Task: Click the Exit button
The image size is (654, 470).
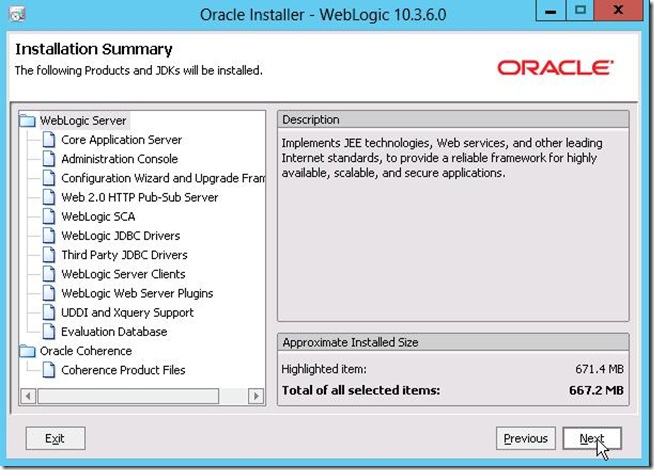Action: coord(55,438)
